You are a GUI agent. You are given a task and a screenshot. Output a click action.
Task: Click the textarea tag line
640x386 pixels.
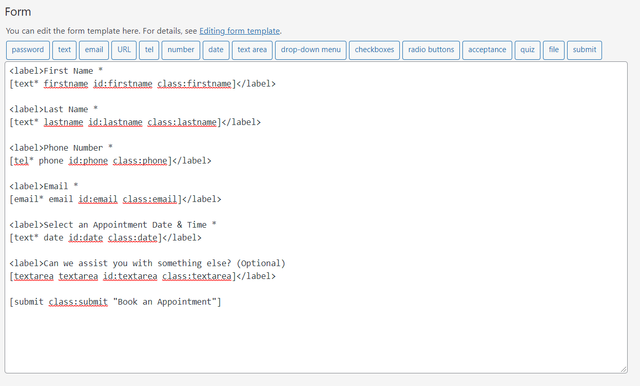pyautogui.click(x=142, y=276)
